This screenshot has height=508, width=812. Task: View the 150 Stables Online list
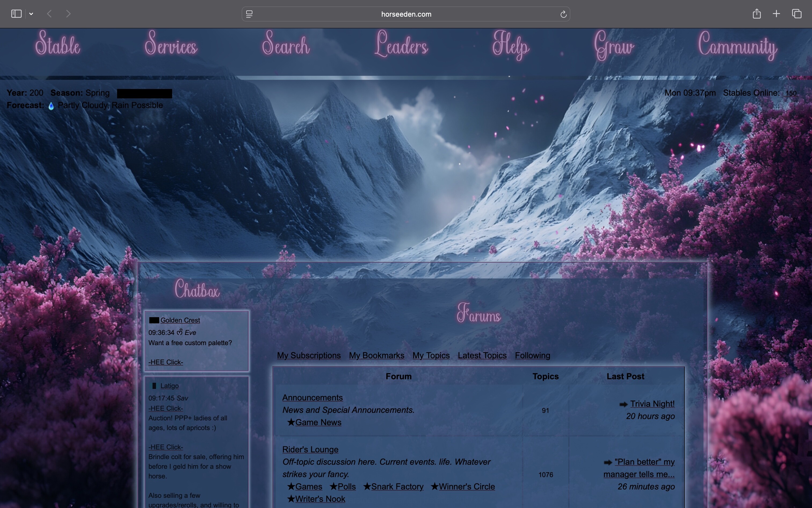[x=791, y=94]
